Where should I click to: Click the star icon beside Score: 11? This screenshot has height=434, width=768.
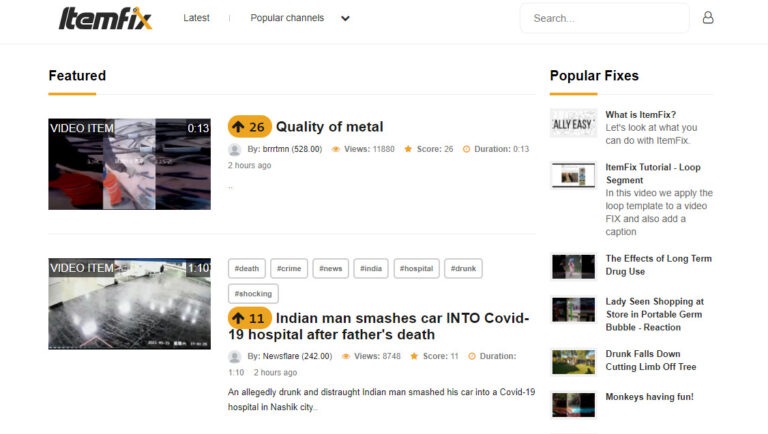(414, 356)
